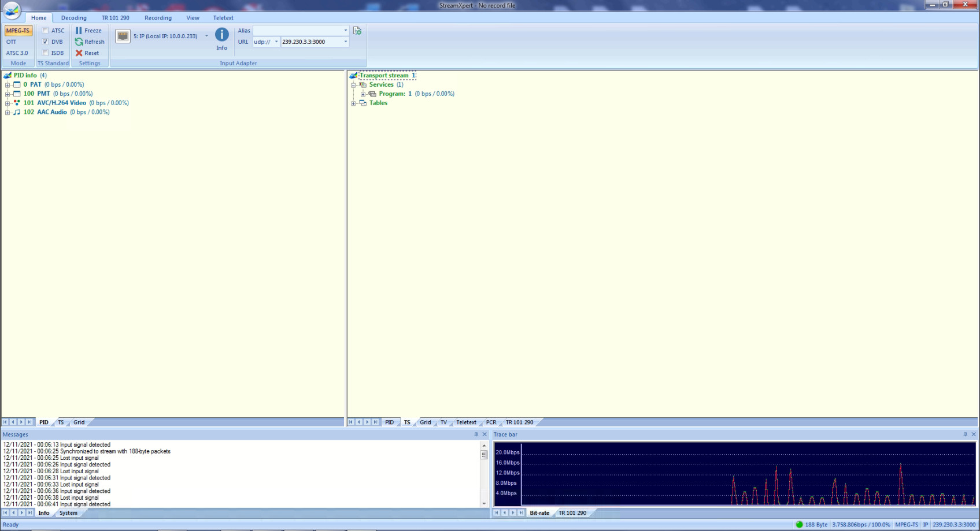Enable the ATSC standard checkbox
This screenshot has width=980, height=531.
[x=45, y=30]
